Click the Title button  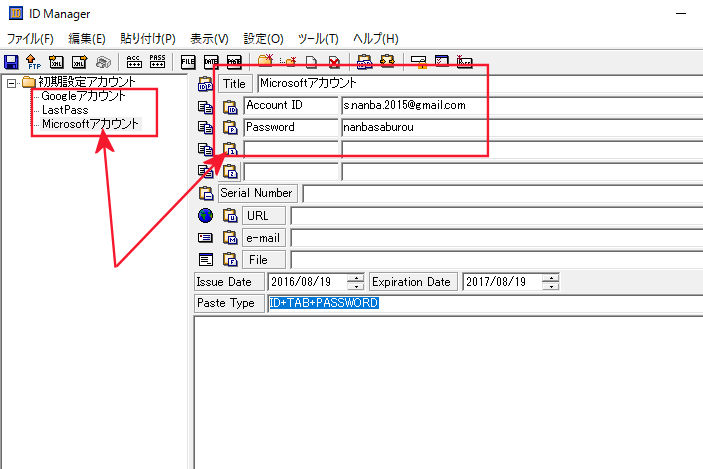point(234,84)
